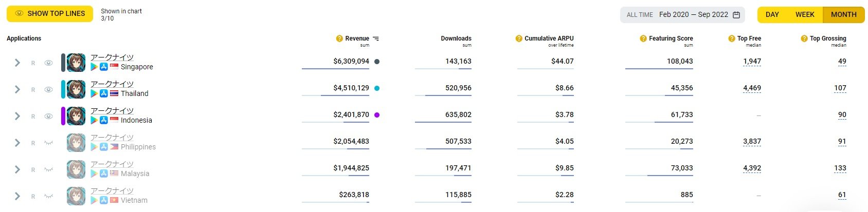The width and height of the screenshot is (868, 212).
Task: Click the R icon in Philippines row
Action: [33, 143]
